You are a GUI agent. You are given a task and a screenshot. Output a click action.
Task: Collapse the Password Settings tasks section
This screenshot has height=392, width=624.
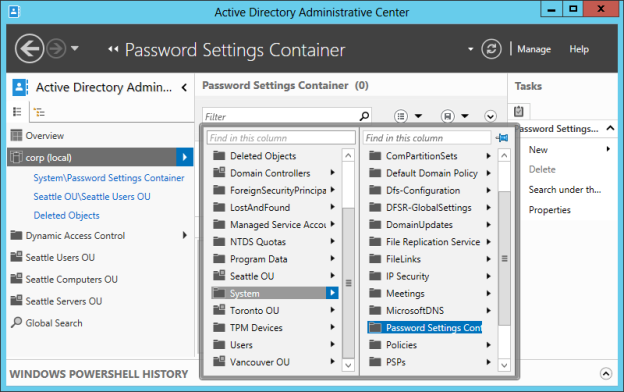(610, 128)
